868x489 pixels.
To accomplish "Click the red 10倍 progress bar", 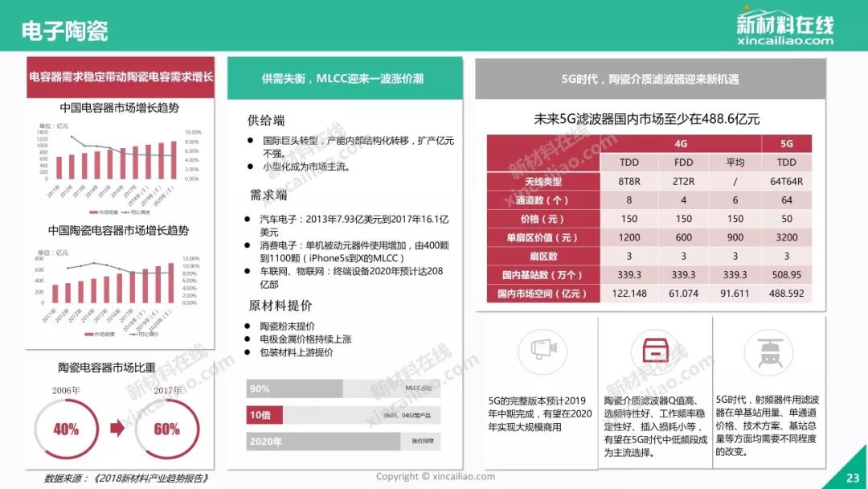I will click(342, 415).
